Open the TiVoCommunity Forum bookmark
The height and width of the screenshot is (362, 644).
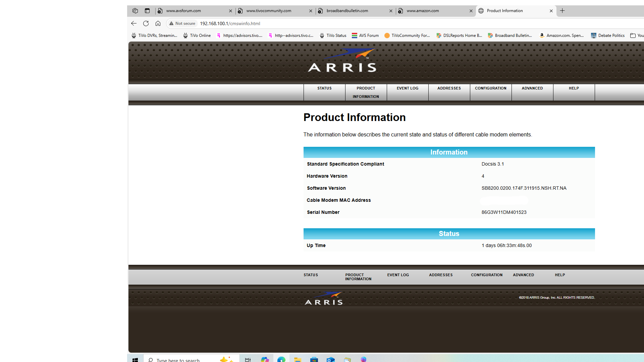[407, 36]
